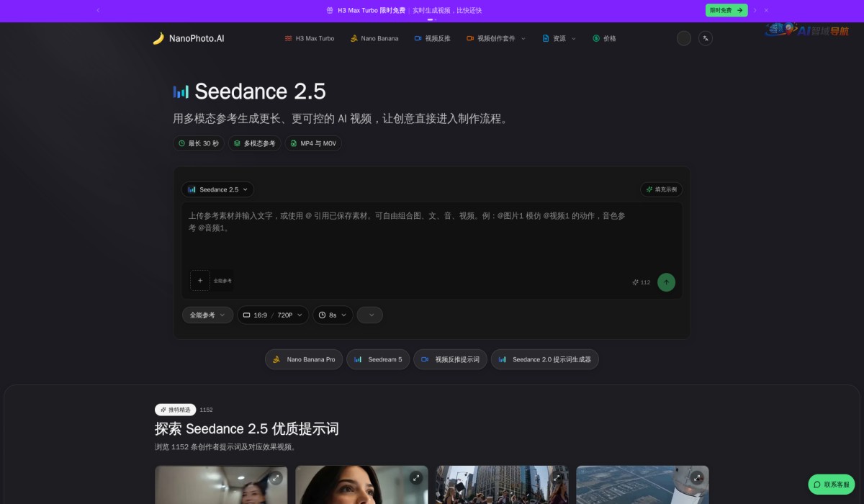
Task: Click the 全能参考 label beside the upload box
Action: (x=222, y=281)
